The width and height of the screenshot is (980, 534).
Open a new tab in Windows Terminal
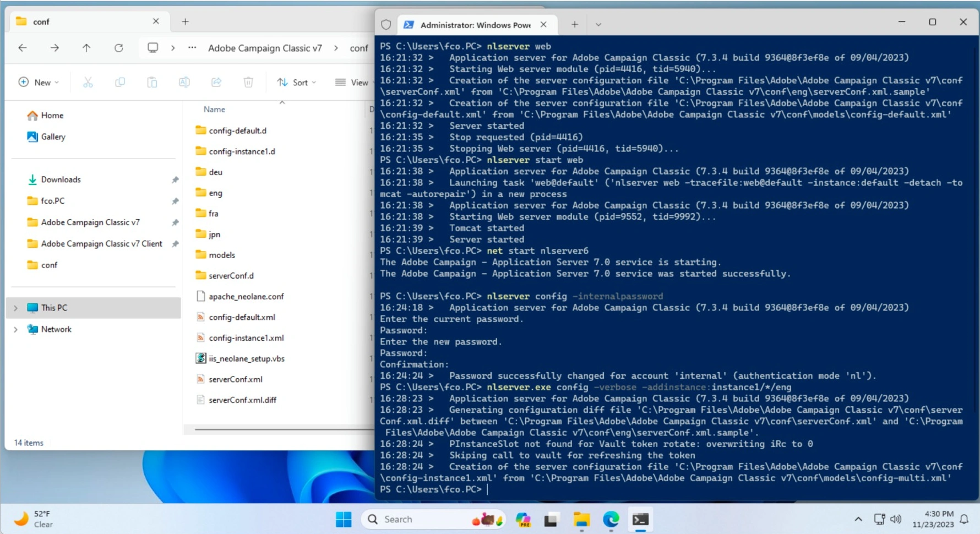click(574, 24)
